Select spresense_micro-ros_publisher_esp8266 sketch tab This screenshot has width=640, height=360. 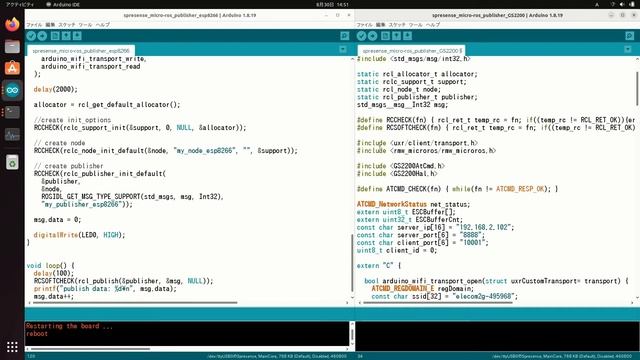[x=81, y=51]
